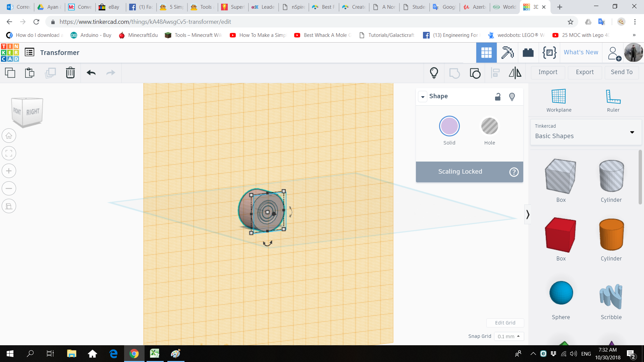Click the Undo arrow in toolbar
This screenshot has height=362, width=644.
91,72
